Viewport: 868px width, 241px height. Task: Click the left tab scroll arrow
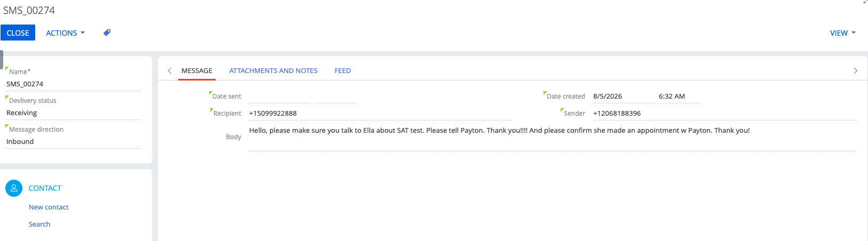point(170,70)
